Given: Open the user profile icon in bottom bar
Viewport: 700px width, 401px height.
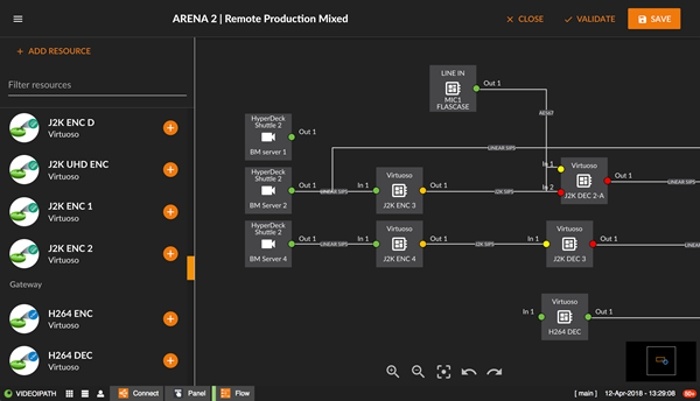Looking at the screenshot, I should pos(100,393).
